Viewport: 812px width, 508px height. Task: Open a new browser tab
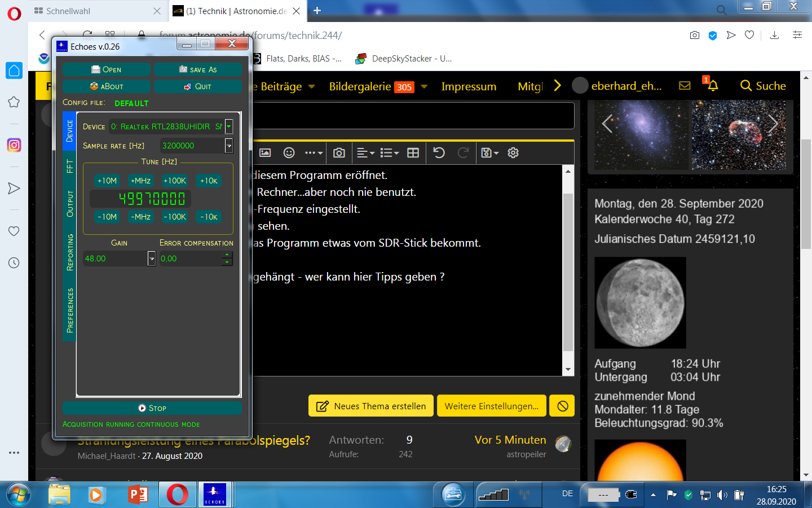[x=317, y=10]
